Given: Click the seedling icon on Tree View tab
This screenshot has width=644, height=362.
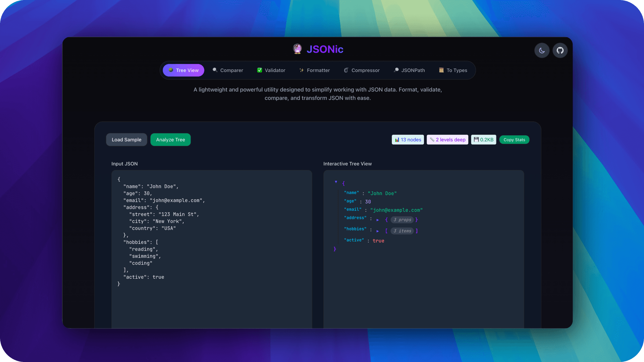Looking at the screenshot, I should pyautogui.click(x=171, y=70).
